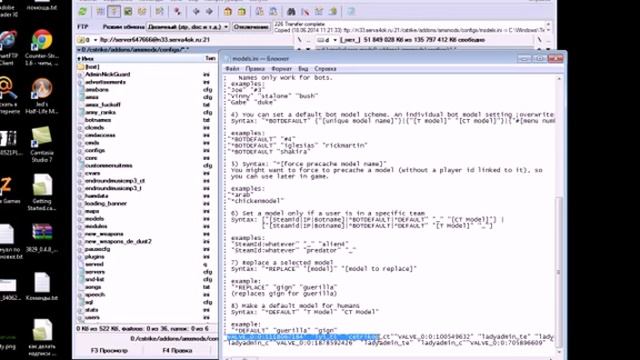
Task: Click the pack files toolbar icon
Action: click(x=228, y=11)
